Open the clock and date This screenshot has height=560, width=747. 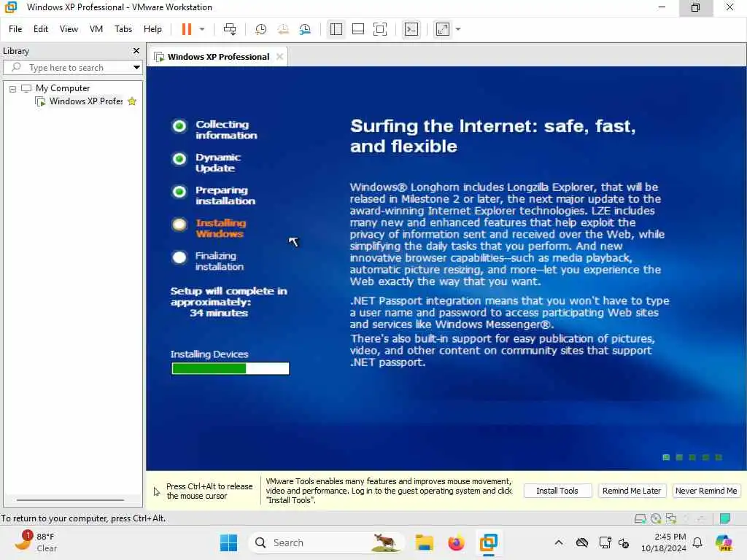(664, 542)
